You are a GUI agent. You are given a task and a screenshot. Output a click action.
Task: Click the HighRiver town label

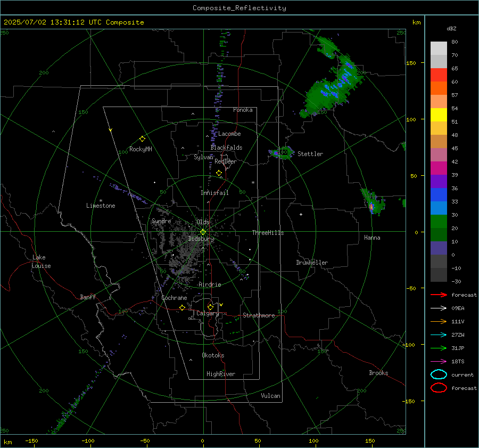(x=221, y=374)
